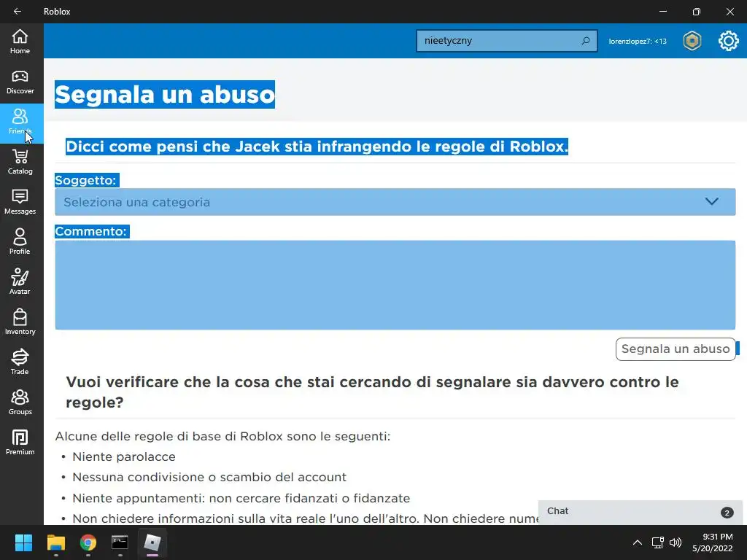
Task: Restore down the Roblox window
Action: click(x=697, y=12)
